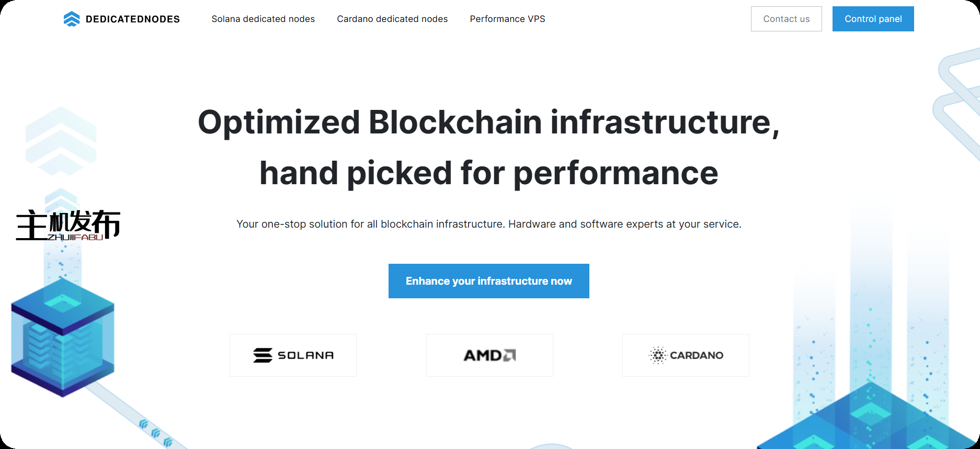Open Solana dedicated nodes page
The width and height of the screenshot is (980, 449).
pos(263,19)
